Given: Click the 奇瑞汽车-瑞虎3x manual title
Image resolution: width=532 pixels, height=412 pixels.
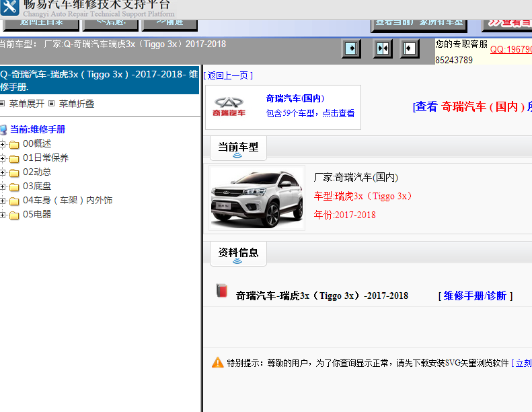Looking at the screenshot, I should click(322, 296).
